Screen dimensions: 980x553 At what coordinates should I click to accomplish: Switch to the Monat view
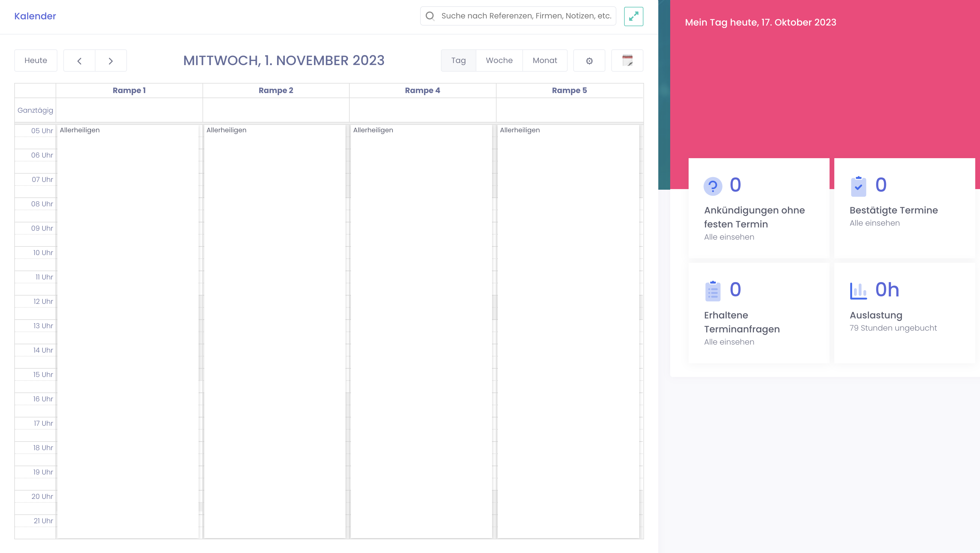coord(545,60)
